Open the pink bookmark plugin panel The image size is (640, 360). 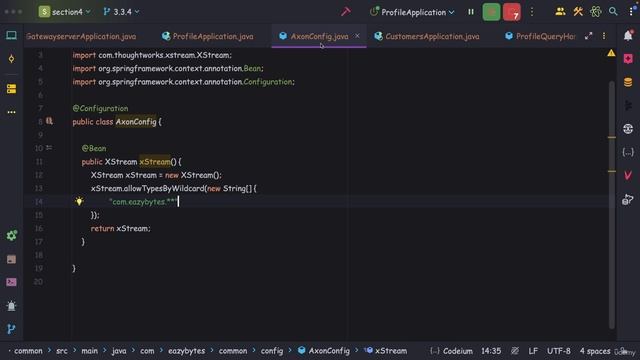[628, 59]
